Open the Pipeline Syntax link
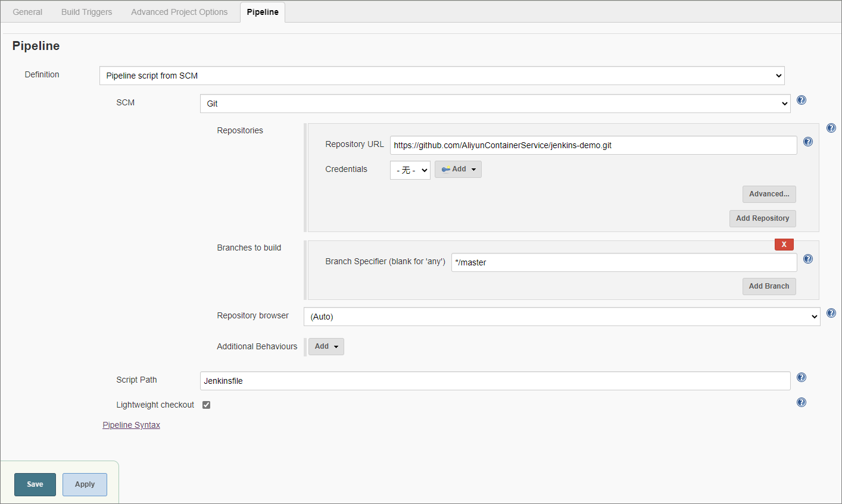 pyautogui.click(x=132, y=425)
